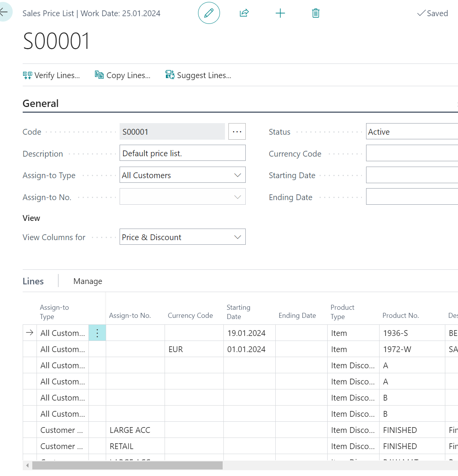Click the plus icon to create new
Viewport: 458px width, 476px height.
tap(280, 13)
